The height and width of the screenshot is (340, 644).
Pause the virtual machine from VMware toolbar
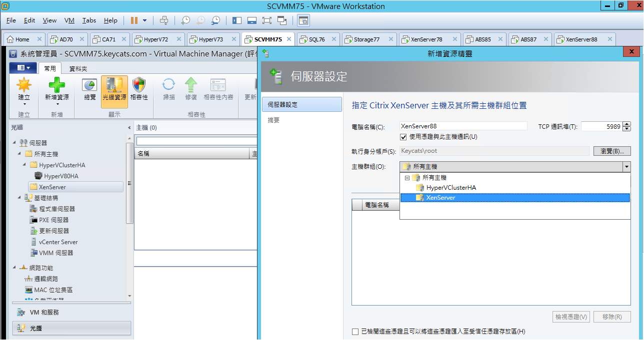(134, 20)
